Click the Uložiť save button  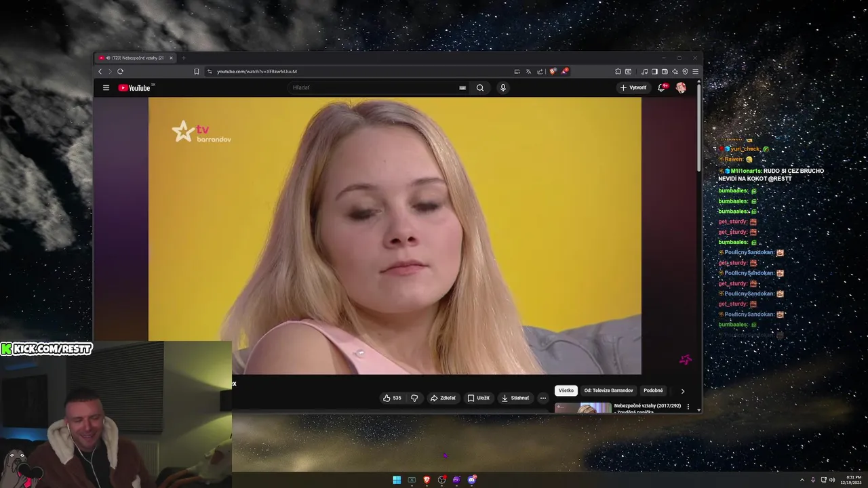click(x=478, y=398)
